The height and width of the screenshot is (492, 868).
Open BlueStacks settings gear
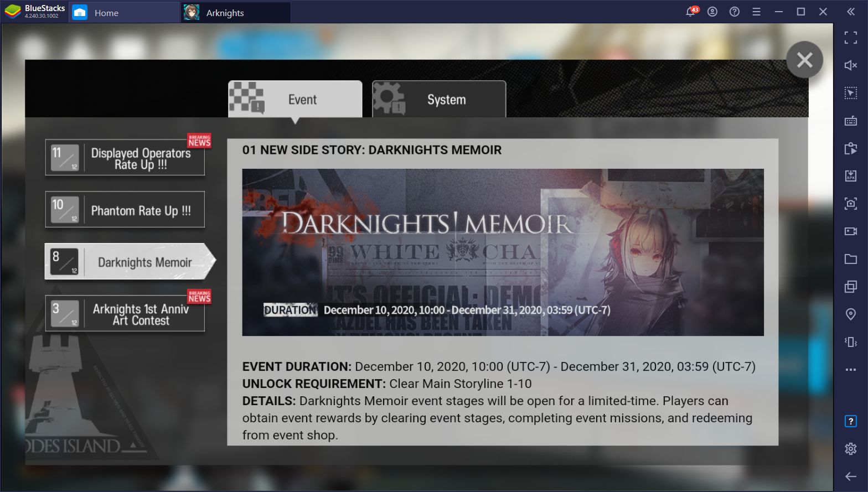tap(851, 449)
